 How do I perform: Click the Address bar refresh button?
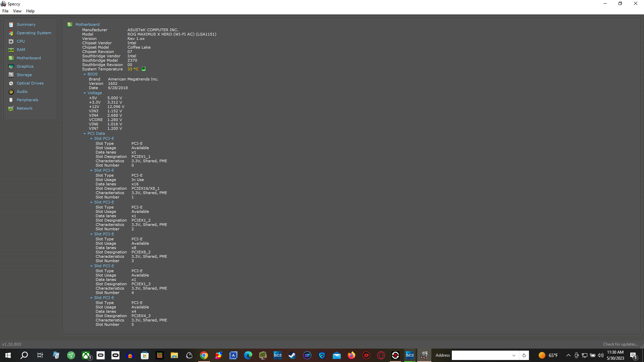[x=524, y=356]
